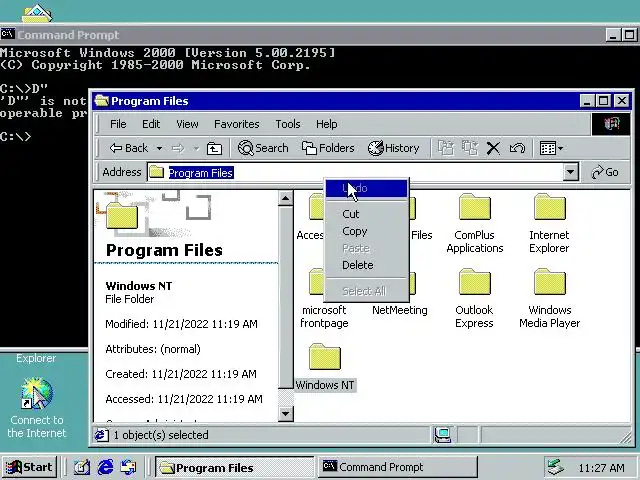Image resolution: width=640 pixels, height=480 pixels.
Task: Select the Windows NT folder icon
Action: point(324,357)
